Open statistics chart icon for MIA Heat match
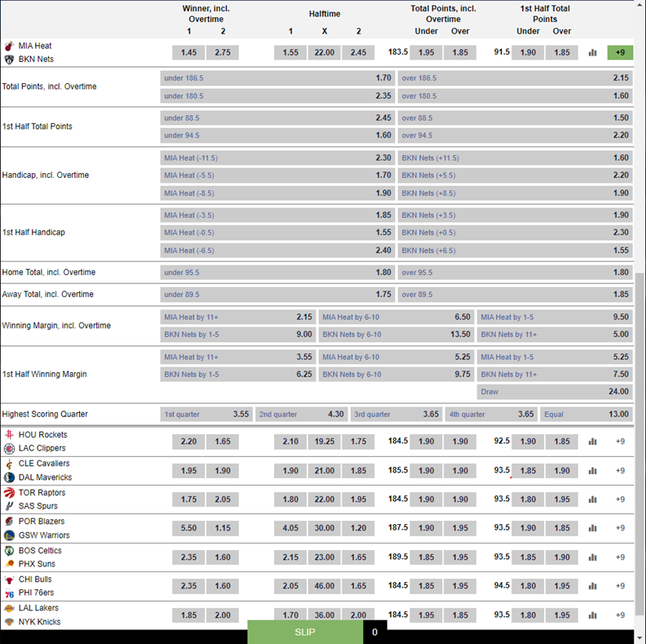The image size is (646, 644). point(592,53)
